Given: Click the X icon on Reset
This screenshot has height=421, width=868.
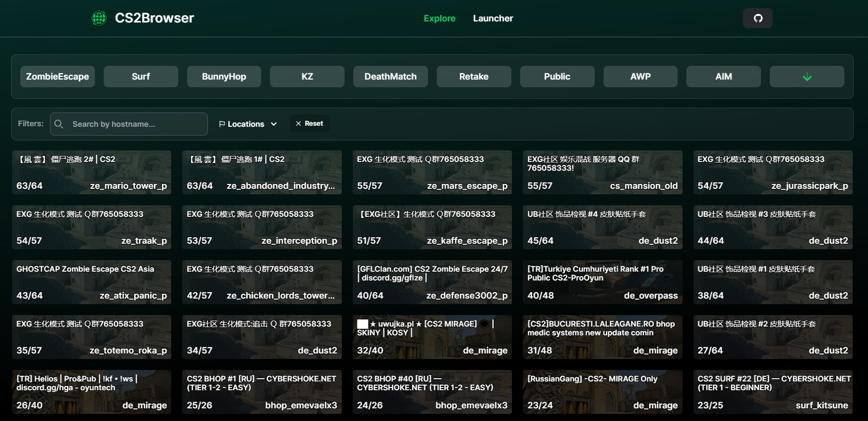Looking at the screenshot, I should [298, 124].
